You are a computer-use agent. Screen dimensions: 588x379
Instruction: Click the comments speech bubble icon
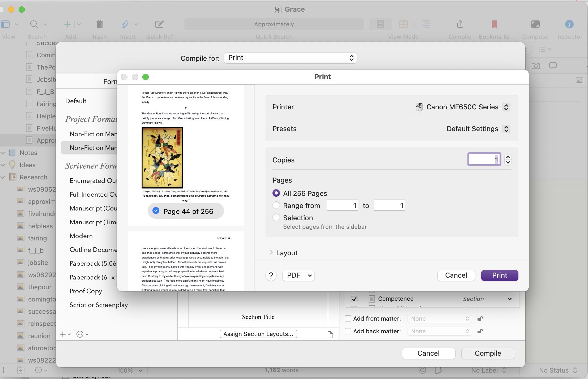(x=553, y=66)
